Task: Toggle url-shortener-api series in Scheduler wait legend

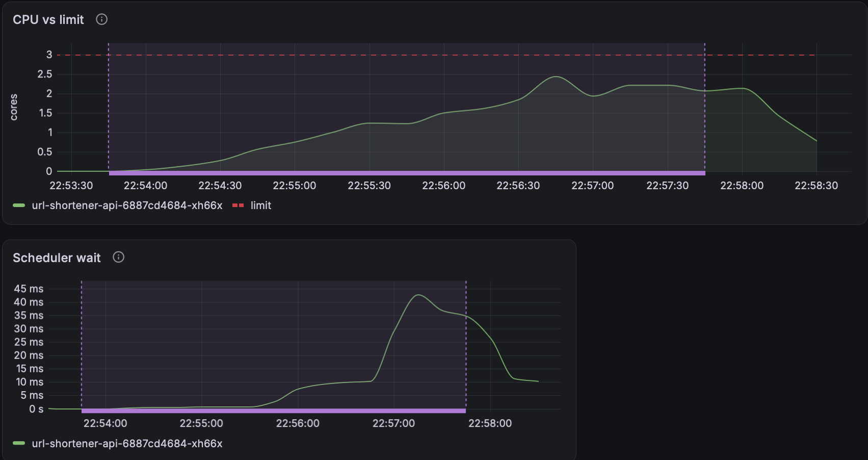Action: (127, 444)
